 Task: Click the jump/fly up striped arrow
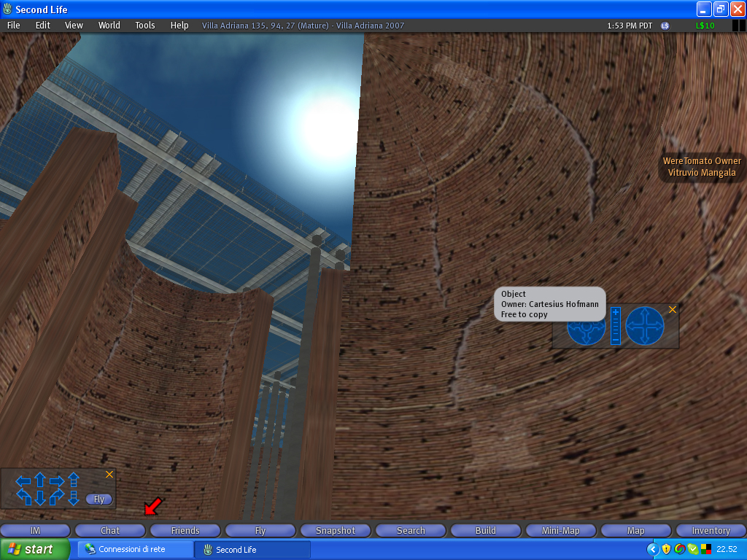pyautogui.click(x=73, y=480)
